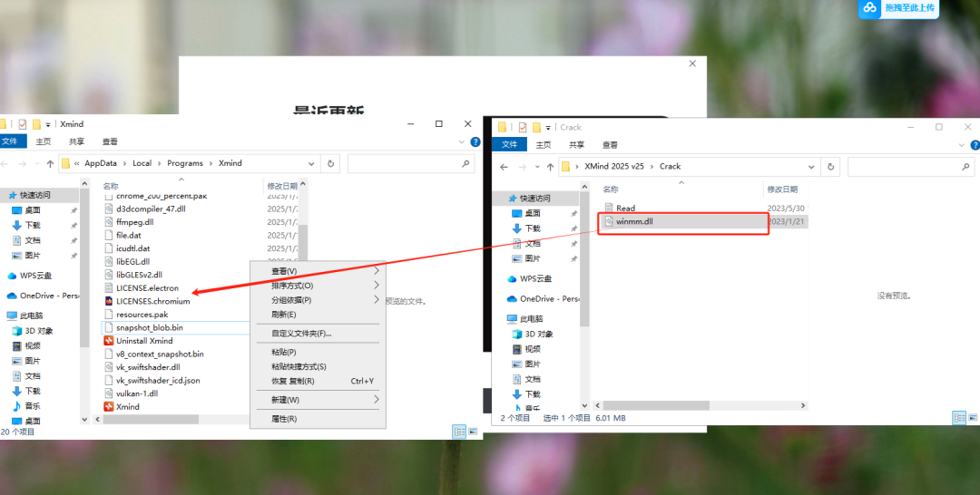Screen dimensions: 980x495
Task: Open the 主页 tab in Crack window
Action: (x=544, y=145)
